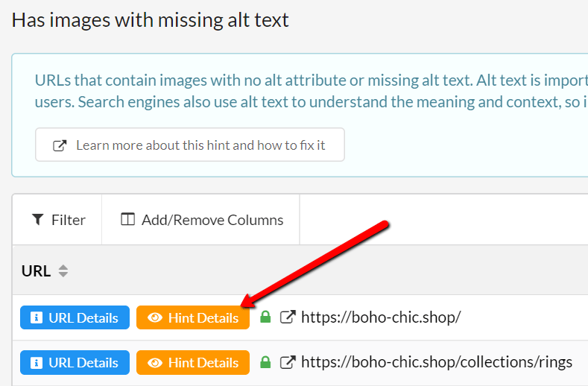Click the funnel Filter icon
Image resolution: width=588 pixels, height=386 pixels.
click(38, 220)
